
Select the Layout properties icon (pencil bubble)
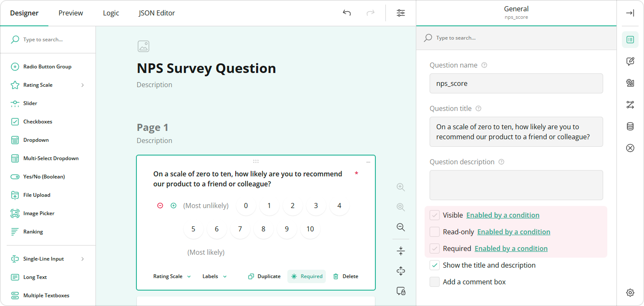click(x=630, y=61)
